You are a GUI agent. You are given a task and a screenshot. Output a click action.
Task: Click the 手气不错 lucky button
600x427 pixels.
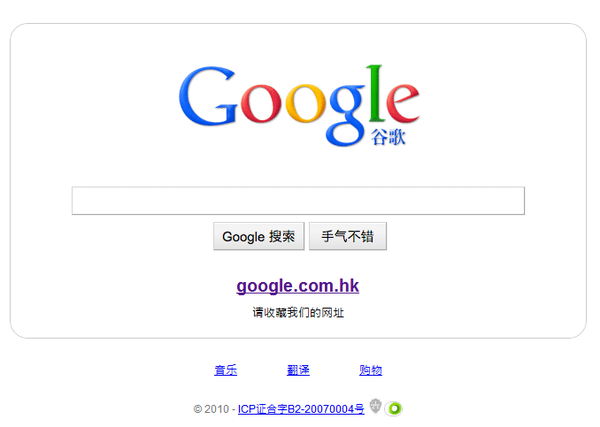coord(348,236)
